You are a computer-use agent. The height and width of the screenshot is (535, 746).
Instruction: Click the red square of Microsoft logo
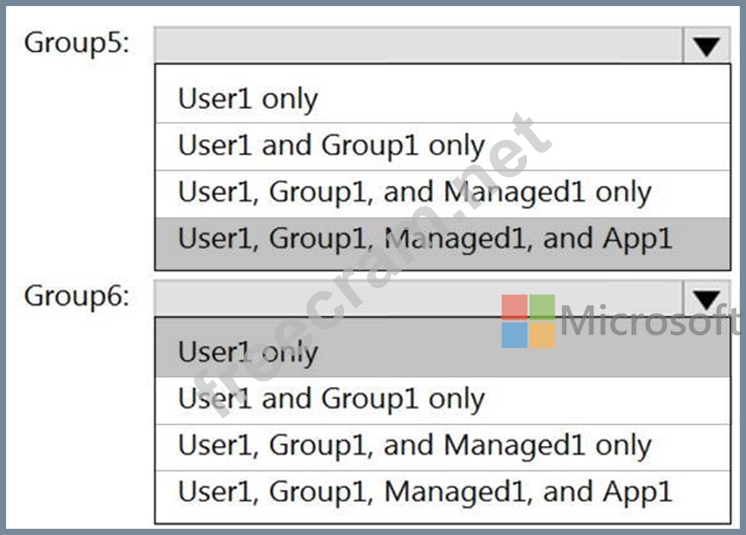[514, 307]
